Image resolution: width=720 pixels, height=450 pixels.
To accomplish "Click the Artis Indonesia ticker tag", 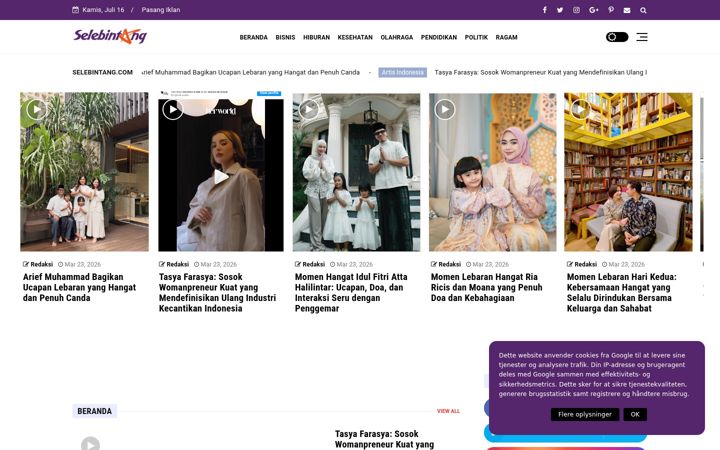I will click(x=402, y=73).
